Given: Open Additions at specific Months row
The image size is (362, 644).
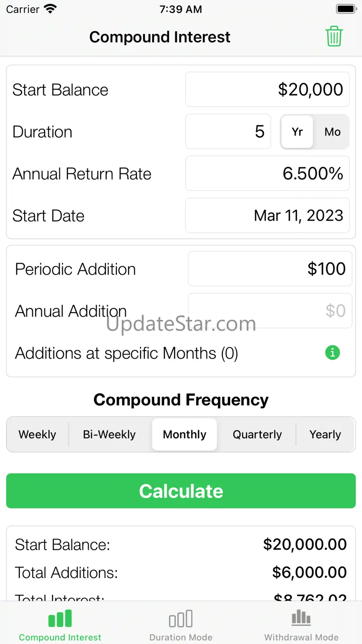Looking at the screenshot, I should pos(126,353).
